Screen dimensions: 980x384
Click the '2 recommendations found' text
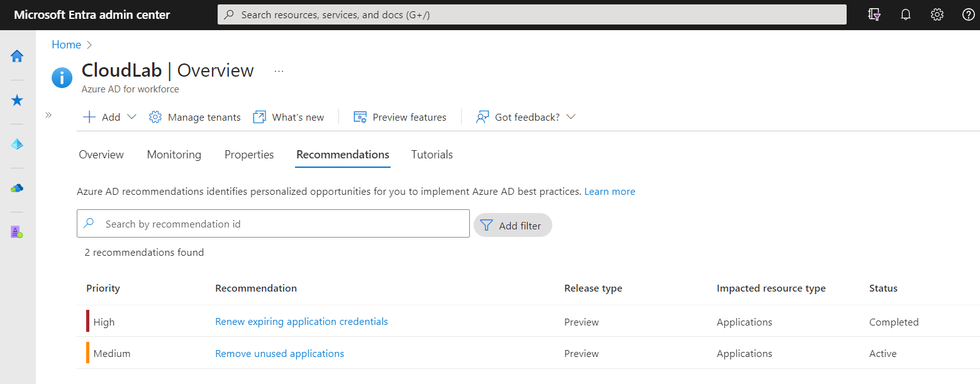[x=144, y=253]
